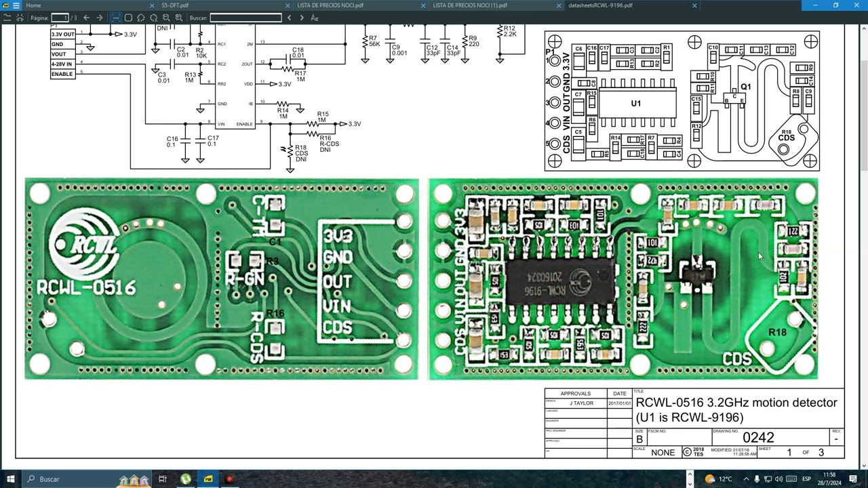Open the hamburger menu in the title bar
The width and height of the screenshot is (868, 488).
pos(16,5)
